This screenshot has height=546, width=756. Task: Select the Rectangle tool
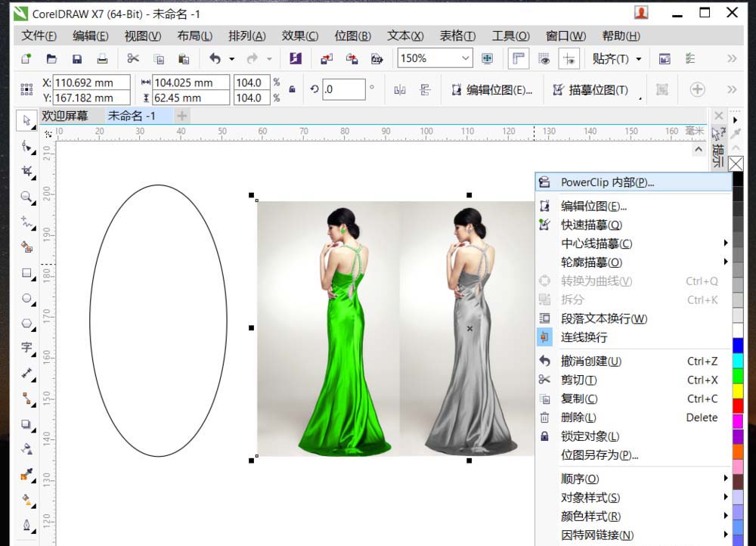(x=25, y=271)
